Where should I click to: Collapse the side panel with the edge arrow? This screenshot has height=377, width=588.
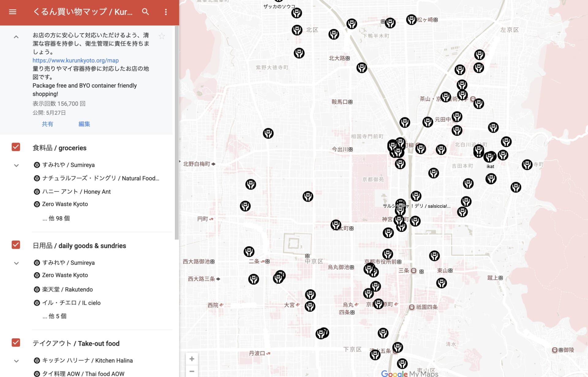click(x=180, y=161)
